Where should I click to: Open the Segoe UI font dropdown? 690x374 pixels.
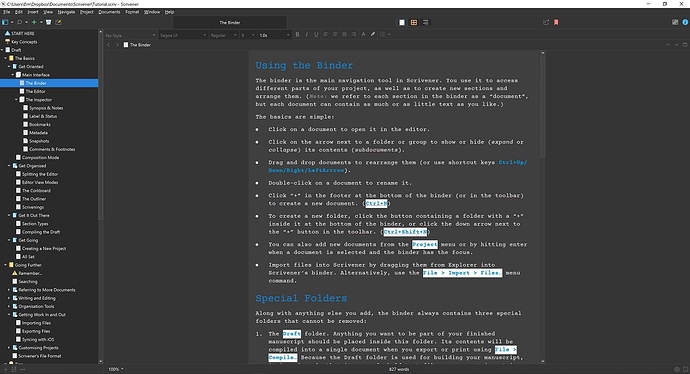[x=183, y=35]
